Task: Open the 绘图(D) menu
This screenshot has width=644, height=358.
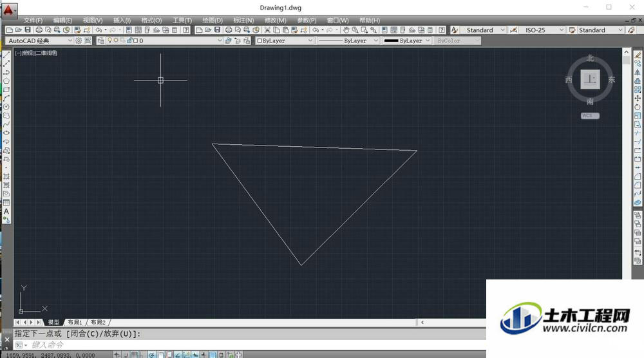Action: 213,20
